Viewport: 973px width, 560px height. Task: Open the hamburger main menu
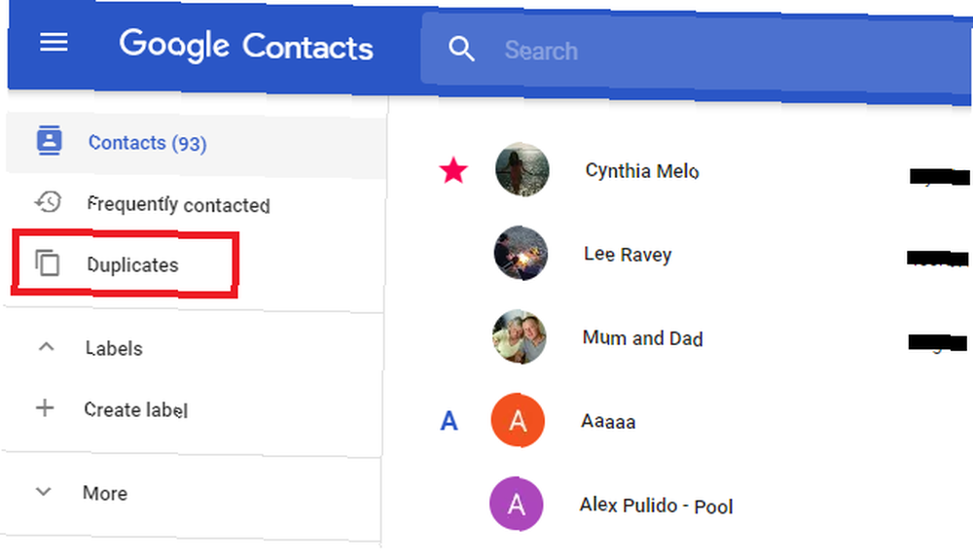[x=54, y=43]
